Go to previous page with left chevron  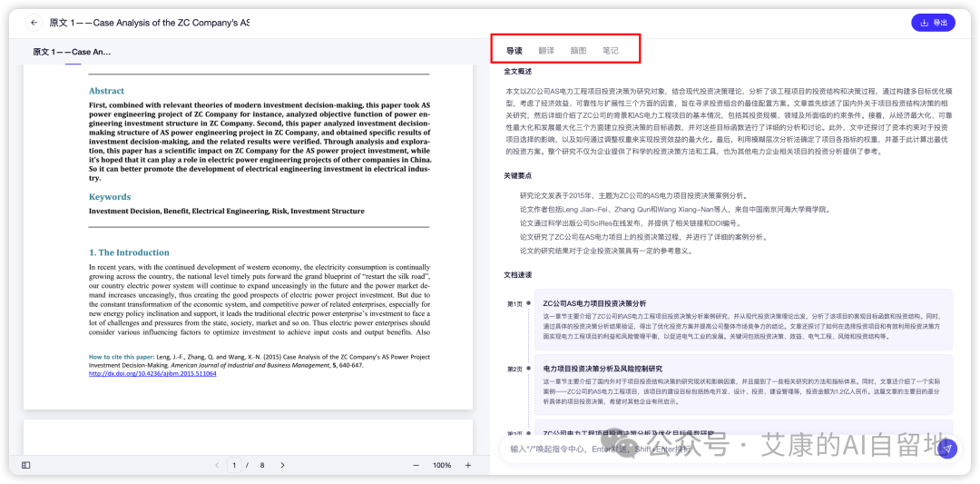click(217, 465)
